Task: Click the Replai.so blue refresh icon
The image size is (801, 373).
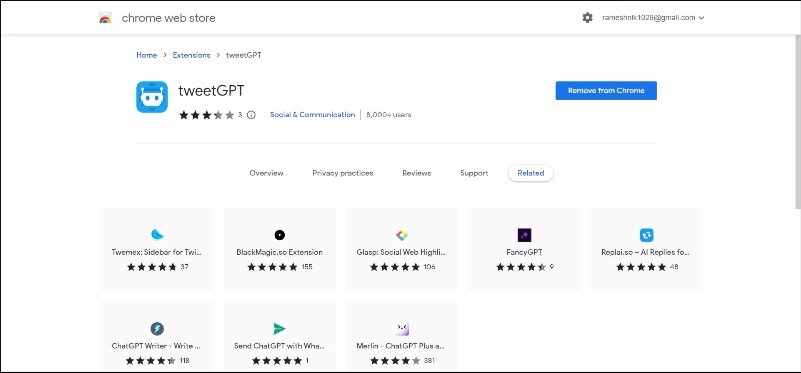Action: click(x=647, y=235)
